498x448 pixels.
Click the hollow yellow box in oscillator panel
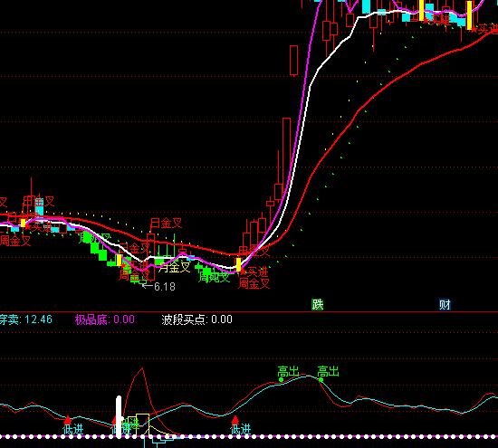pyautogui.click(x=142, y=424)
